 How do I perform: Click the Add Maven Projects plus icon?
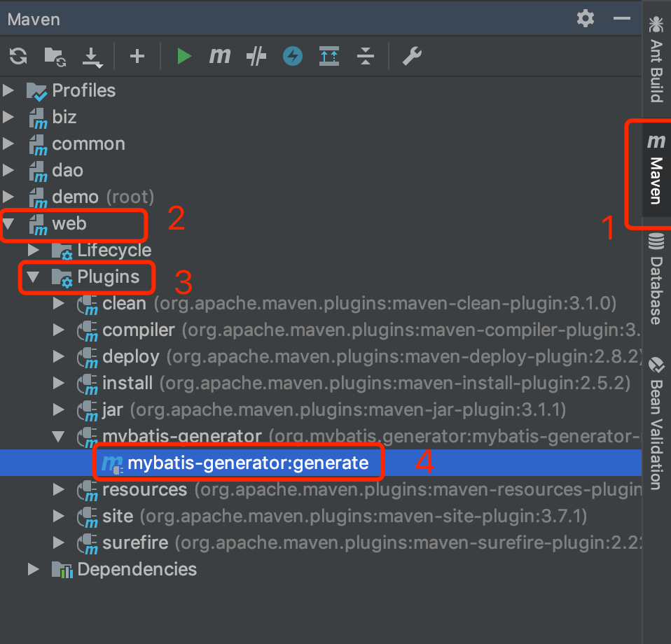pyautogui.click(x=137, y=57)
